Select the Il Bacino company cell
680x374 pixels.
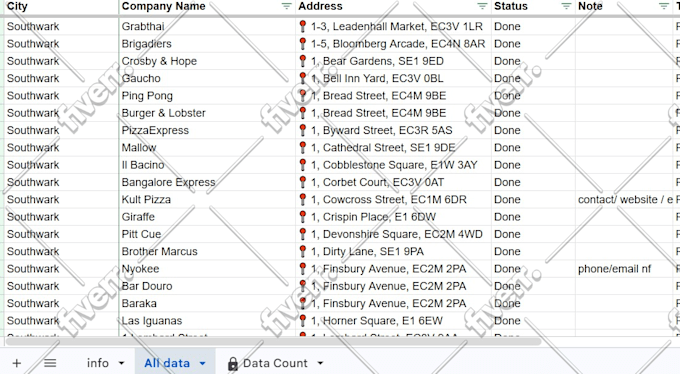207,165
